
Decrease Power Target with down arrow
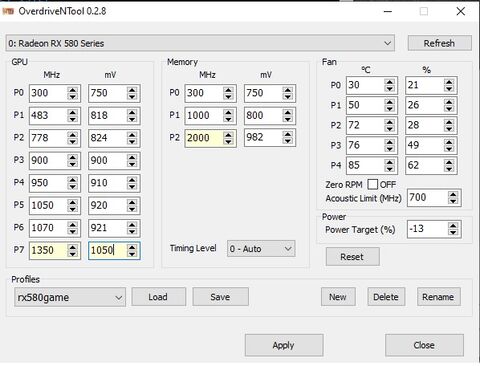click(x=453, y=233)
